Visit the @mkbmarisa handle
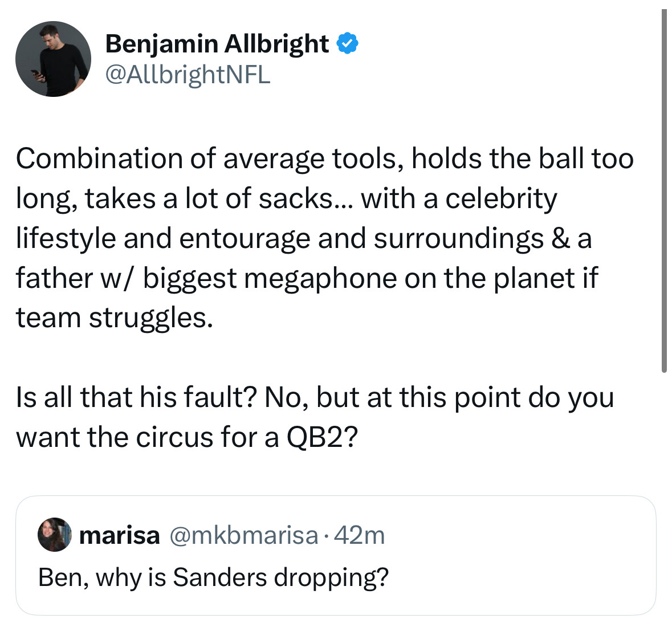The image size is (672, 635). [244, 535]
